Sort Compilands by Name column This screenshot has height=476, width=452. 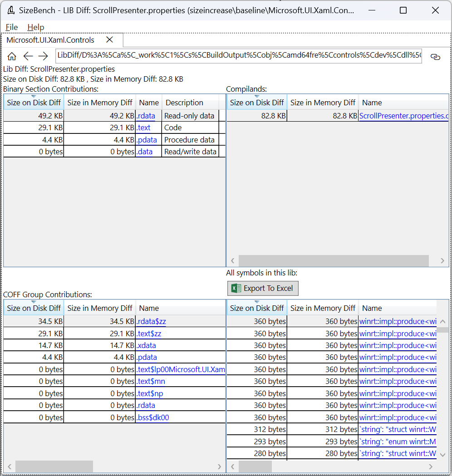pyautogui.click(x=403, y=102)
